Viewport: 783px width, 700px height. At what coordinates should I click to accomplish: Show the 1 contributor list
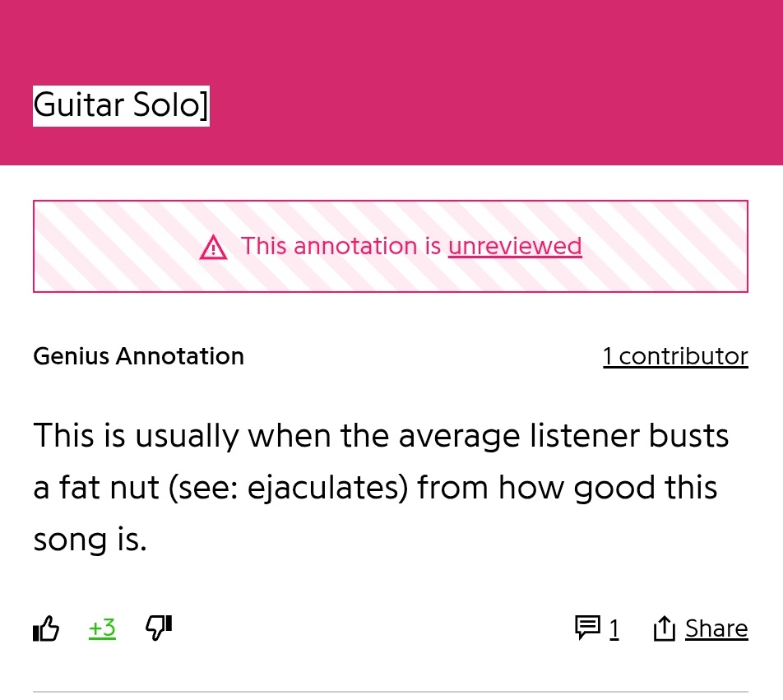coord(675,356)
